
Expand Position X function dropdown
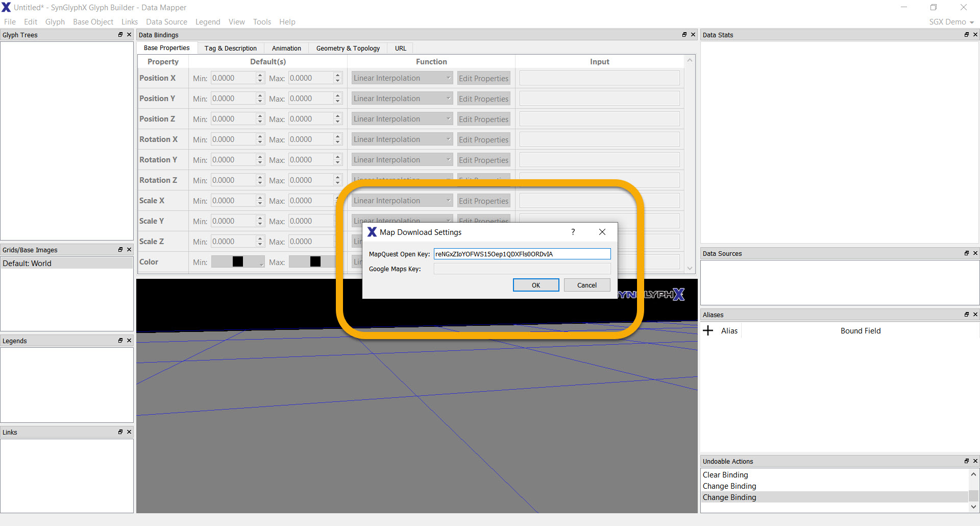click(402, 78)
